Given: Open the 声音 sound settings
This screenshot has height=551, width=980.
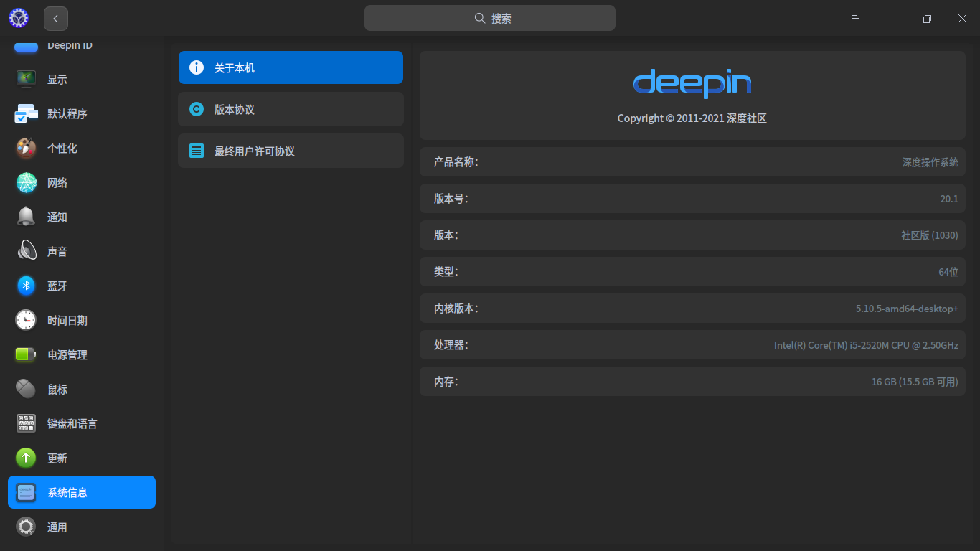Looking at the screenshot, I should point(82,251).
